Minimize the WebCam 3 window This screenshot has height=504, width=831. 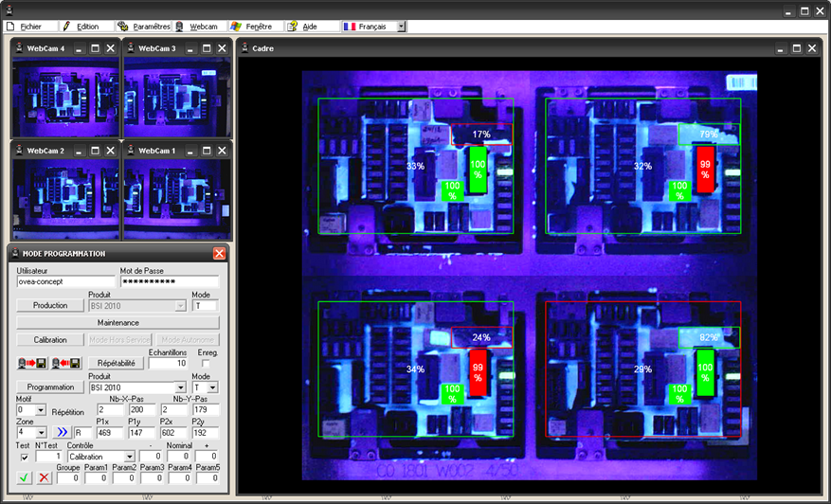coord(190,48)
